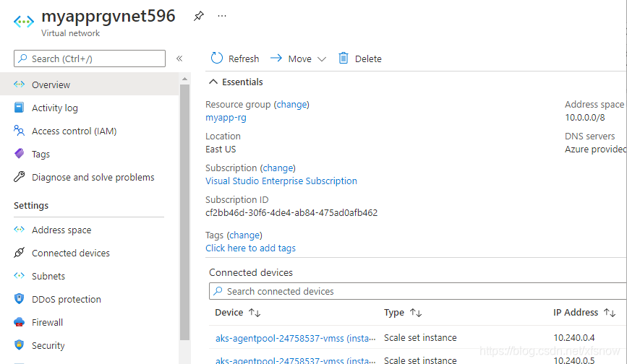The image size is (627, 364).
Task: Open aks-agentpool vmss device with 10.240.0.5
Action: click(296, 360)
